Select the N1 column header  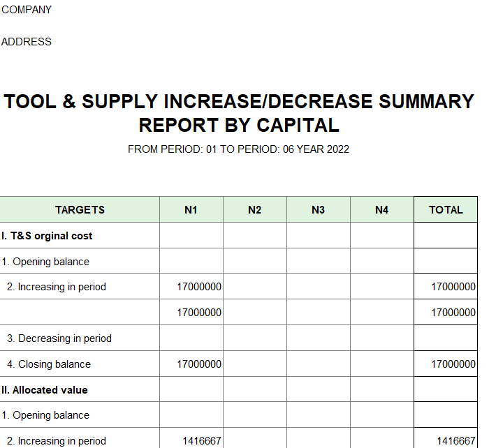(x=191, y=209)
